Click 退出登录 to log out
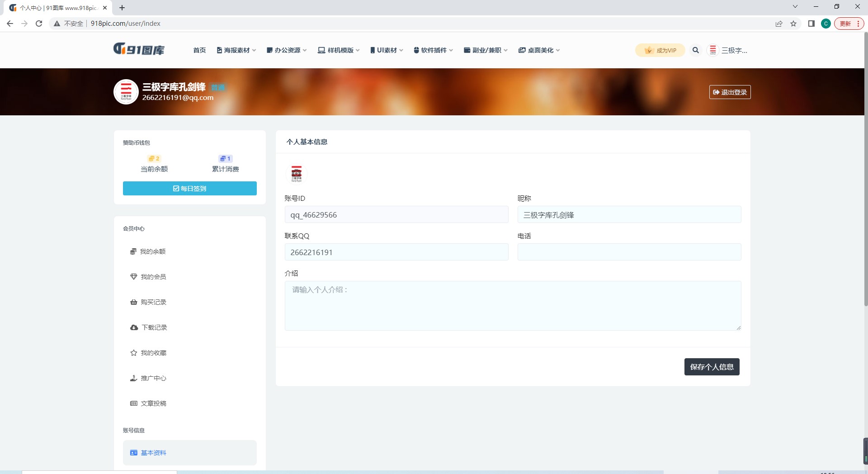Image resolution: width=868 pixels, height=474 pixels. 730,92
